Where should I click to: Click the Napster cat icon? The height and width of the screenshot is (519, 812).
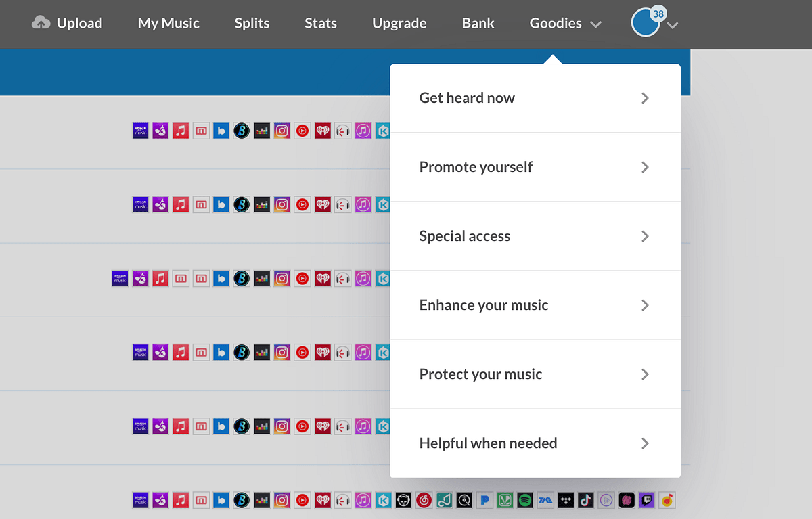click(403, 501)
